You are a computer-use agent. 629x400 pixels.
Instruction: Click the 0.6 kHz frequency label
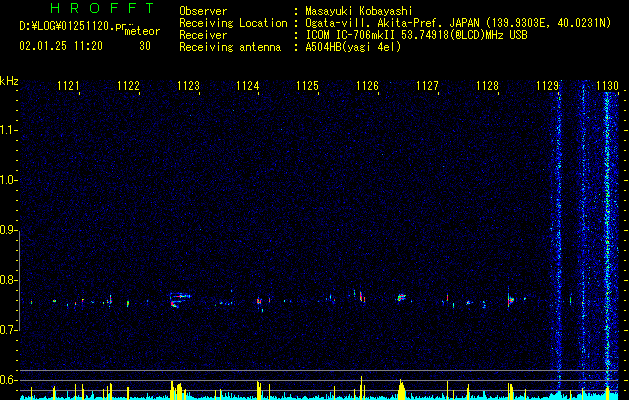tap(8, 380)
